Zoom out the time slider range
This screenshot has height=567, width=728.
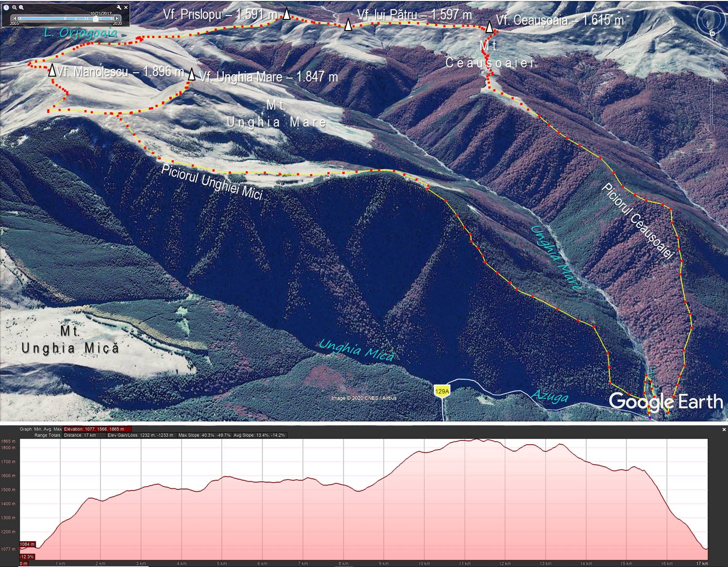pos(15,7)
